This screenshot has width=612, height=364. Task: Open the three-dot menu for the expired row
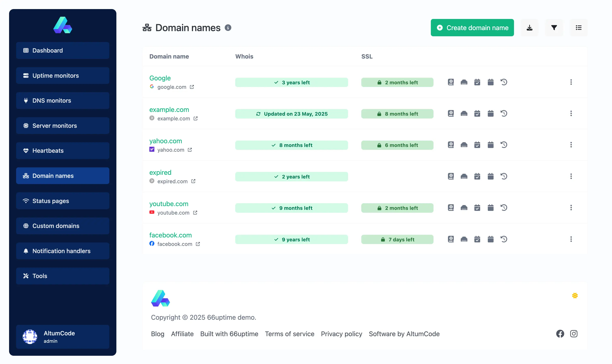coord(571,176)
